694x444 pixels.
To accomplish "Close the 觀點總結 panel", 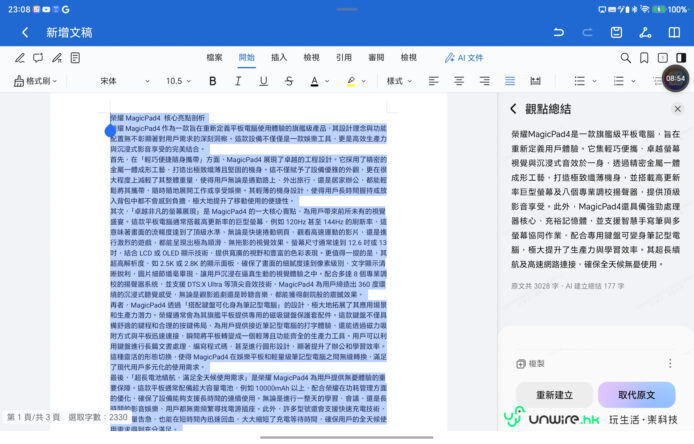I will 677,109.
